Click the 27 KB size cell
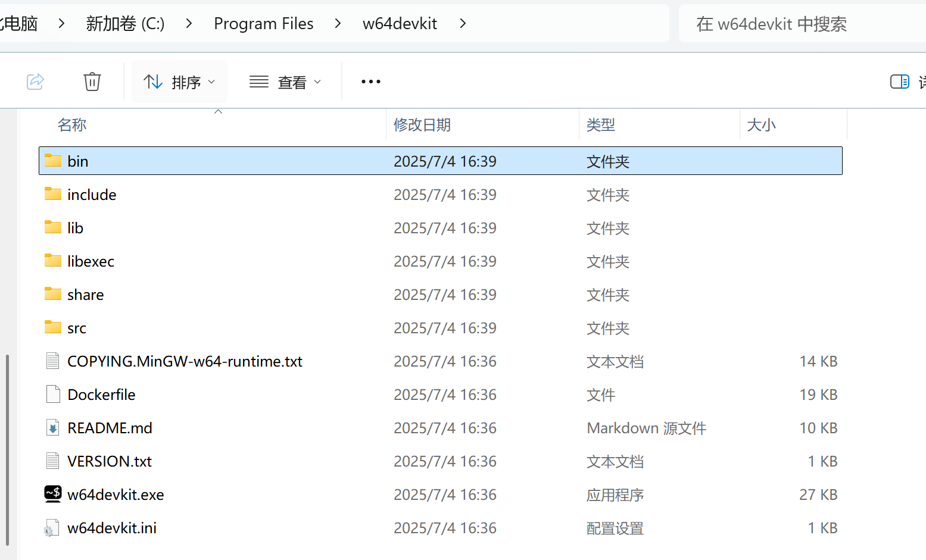This screenshot has height=560, width=926. coord(818,495)
